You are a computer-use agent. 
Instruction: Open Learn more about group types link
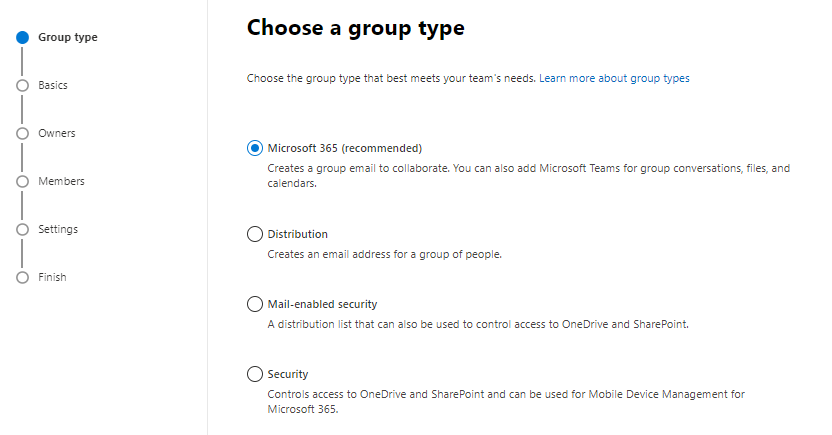tap(614, 78)
